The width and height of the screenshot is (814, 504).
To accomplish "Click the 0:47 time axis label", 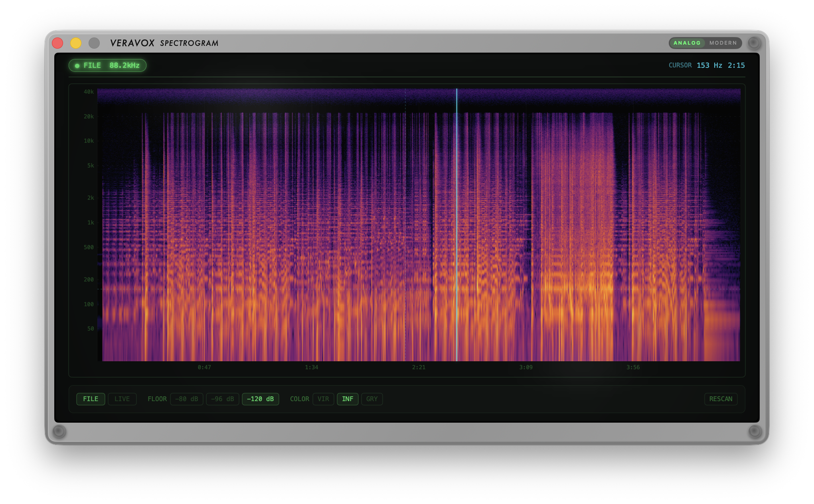I will click(204, 367).
